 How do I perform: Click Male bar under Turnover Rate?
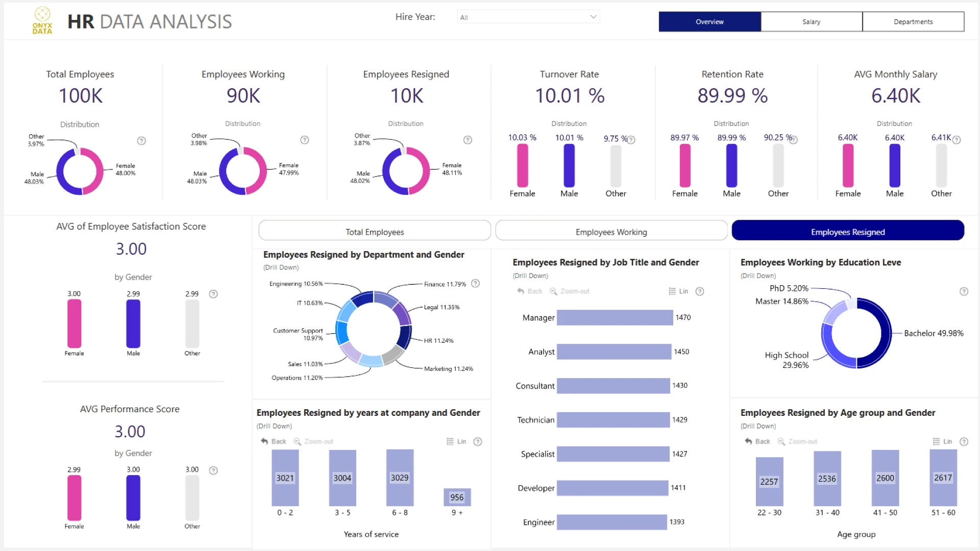pos(569,165)
